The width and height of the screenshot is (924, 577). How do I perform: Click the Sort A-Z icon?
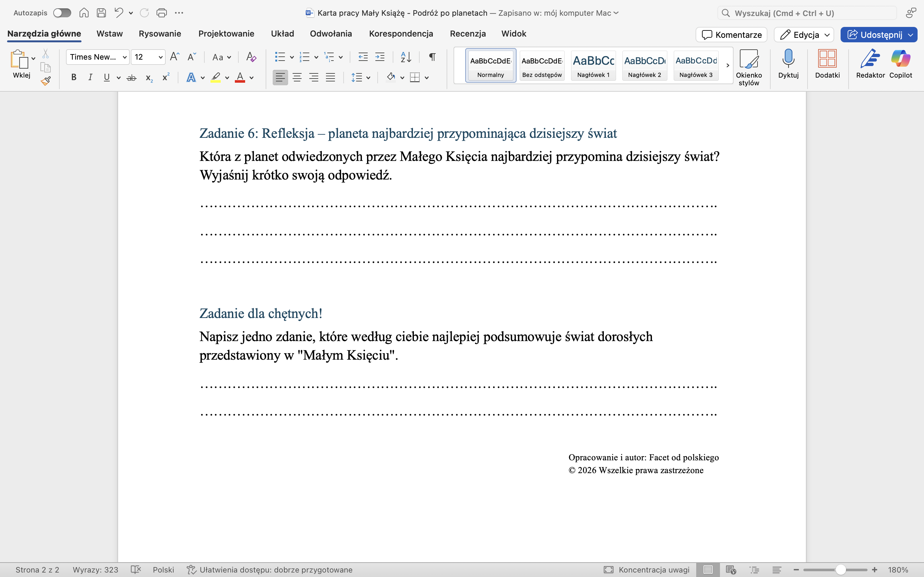pos(406,57)
